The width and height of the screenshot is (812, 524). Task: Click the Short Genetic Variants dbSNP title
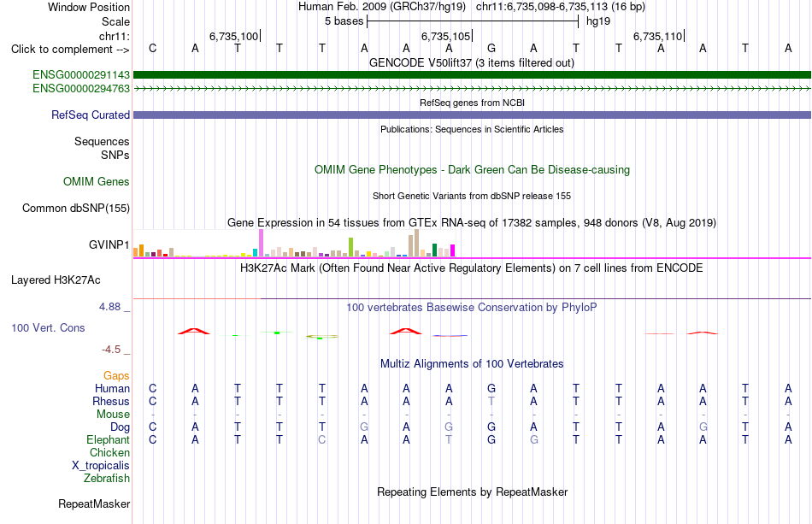click(472, 196)
